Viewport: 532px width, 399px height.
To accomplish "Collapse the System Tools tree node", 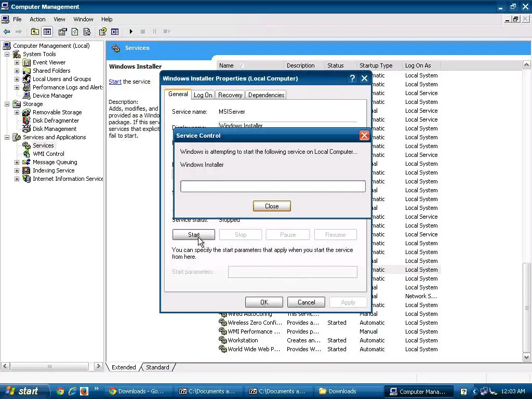I will point(7,54).
